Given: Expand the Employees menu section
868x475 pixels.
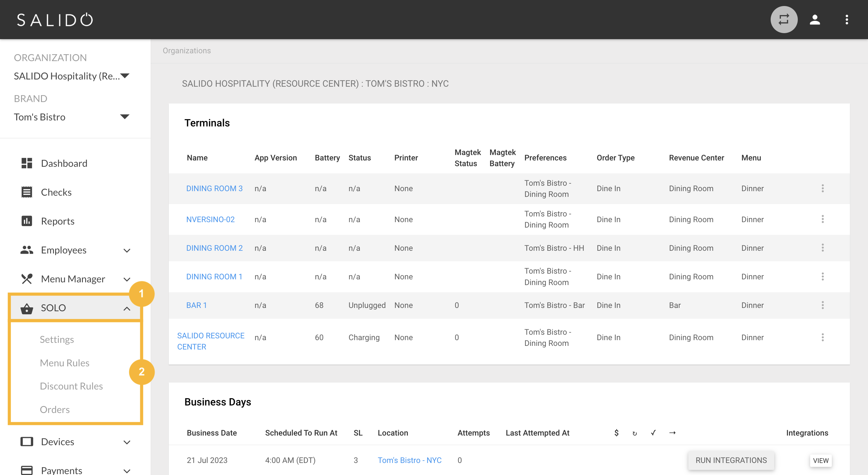Looking at the screenshot, I should coord(127,250).
